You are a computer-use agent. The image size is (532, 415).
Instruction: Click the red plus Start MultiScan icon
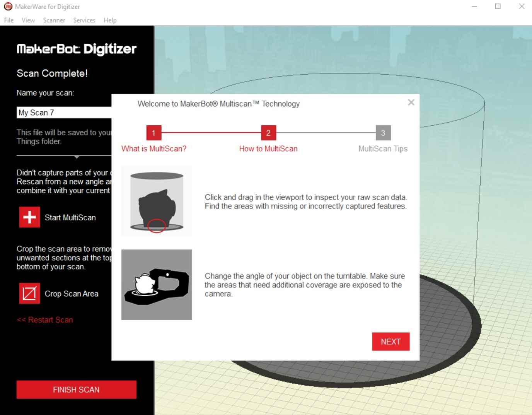pos(29,217)
